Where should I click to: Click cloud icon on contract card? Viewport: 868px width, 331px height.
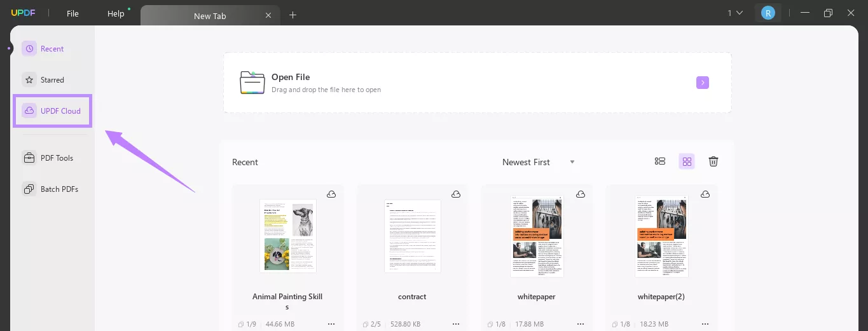pyautogui.click(x=456, y=194)
